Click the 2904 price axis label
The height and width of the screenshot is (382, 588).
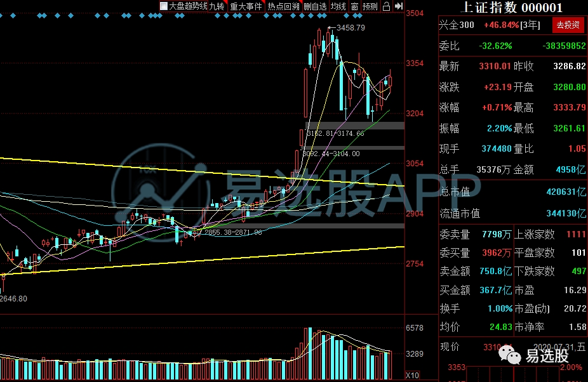(x=415, y=213)
